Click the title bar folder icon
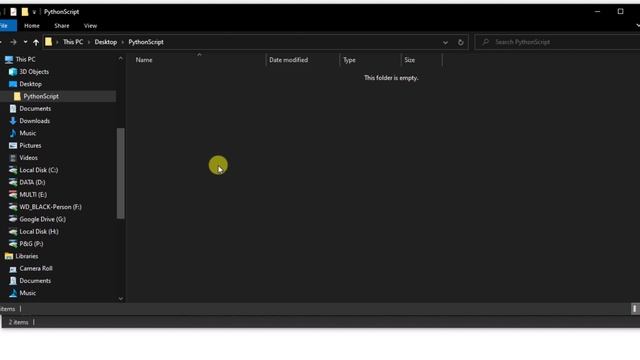Viewport: 640px width, 360px height. 24,12
